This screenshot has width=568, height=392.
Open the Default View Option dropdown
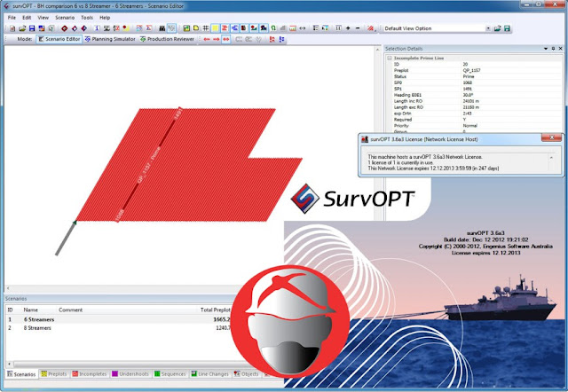488,28
